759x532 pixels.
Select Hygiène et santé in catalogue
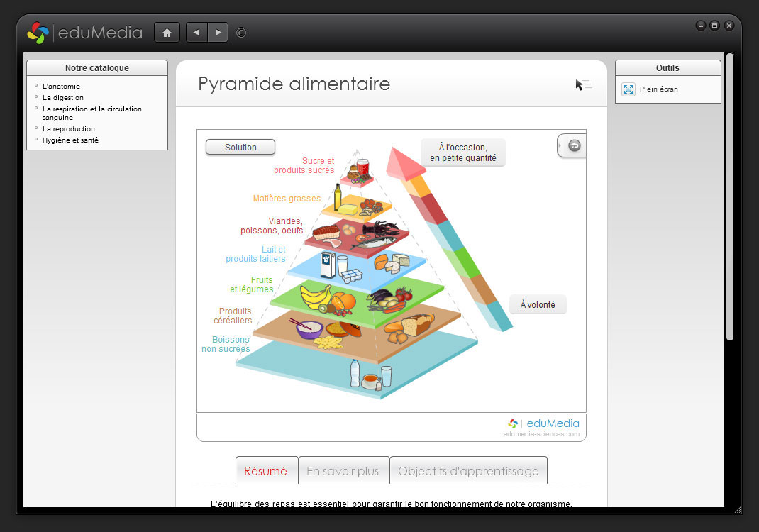tap(70, 140)
